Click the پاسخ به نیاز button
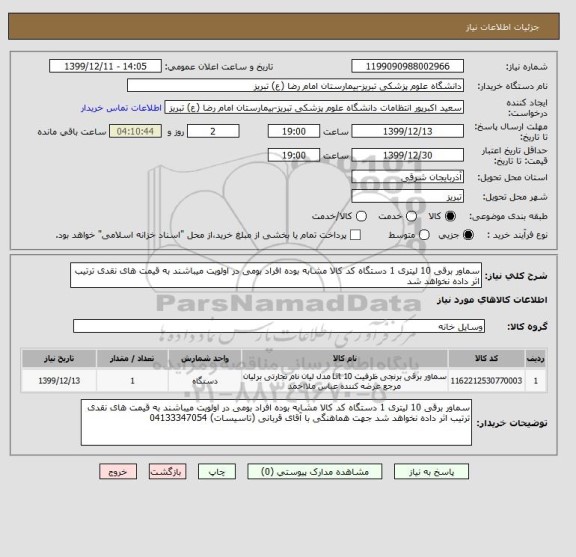 tap(431, 471)
